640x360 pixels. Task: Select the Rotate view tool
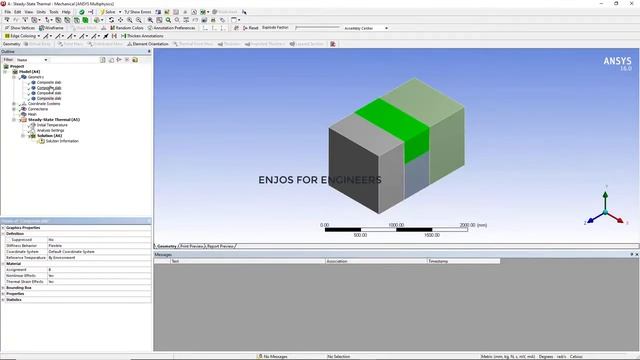111,20
